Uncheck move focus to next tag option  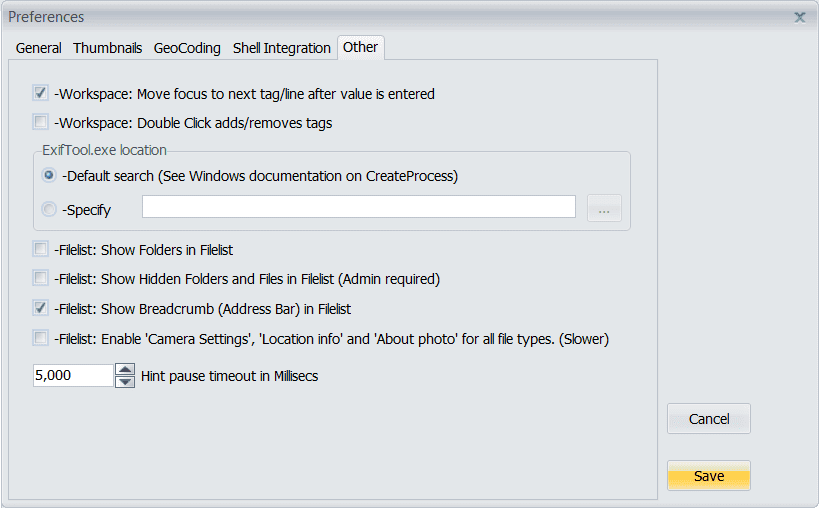click(x=41, y=94)
